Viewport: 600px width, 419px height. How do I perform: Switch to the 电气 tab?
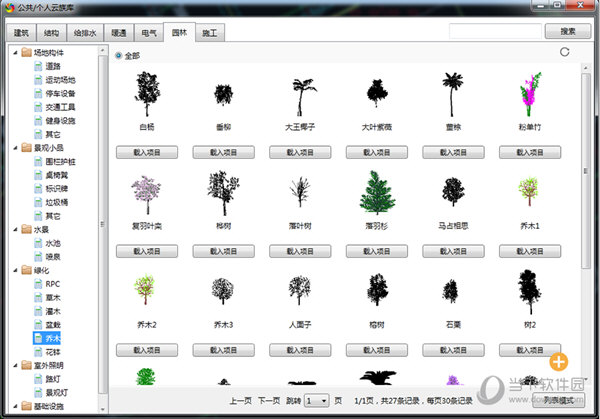point(149,33)
